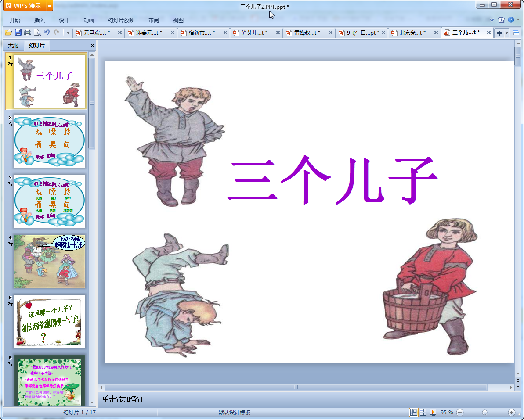This screenshot has width=524, height=420.
Task: Undo the last action
Action: [x=47, y=32]
